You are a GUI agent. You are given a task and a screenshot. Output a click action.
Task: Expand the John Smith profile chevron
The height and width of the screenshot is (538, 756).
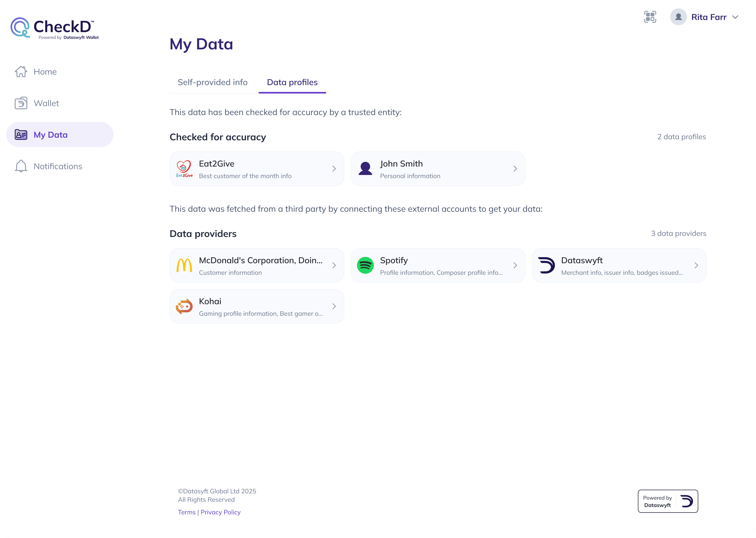(515, 169)
